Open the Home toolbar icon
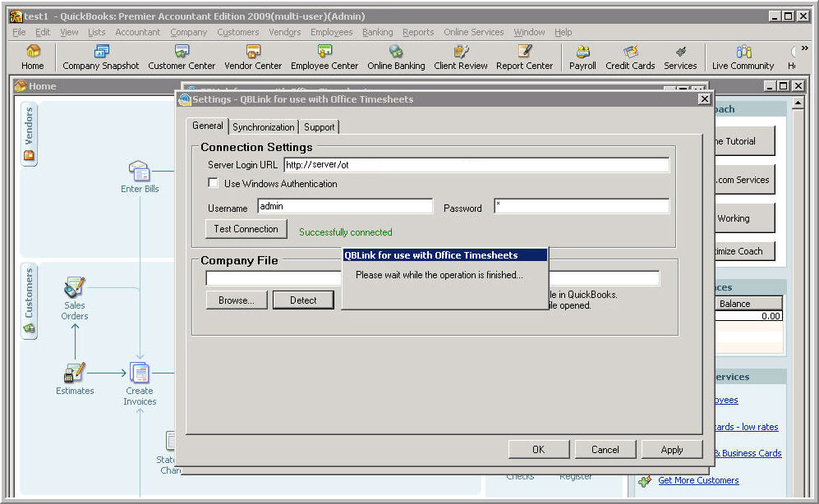The image size is (819, 504). (32, 57)
